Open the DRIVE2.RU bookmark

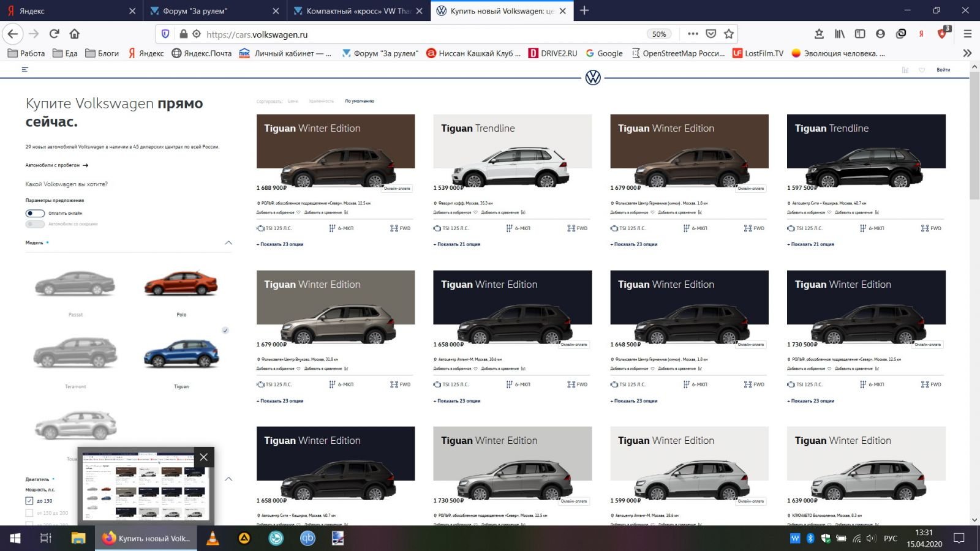tap(553, 53)
